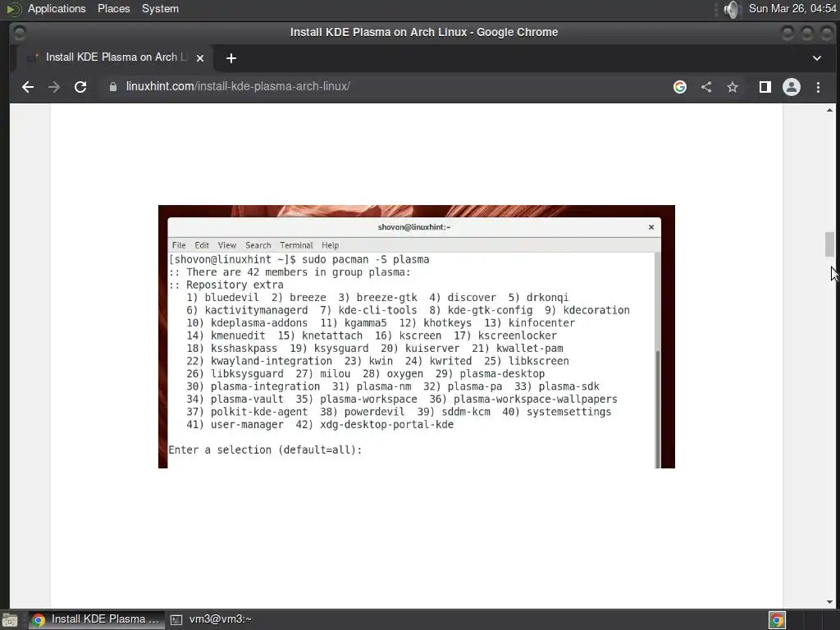Open a new Chrome tab
840x630 pixels.
point(231,58)
